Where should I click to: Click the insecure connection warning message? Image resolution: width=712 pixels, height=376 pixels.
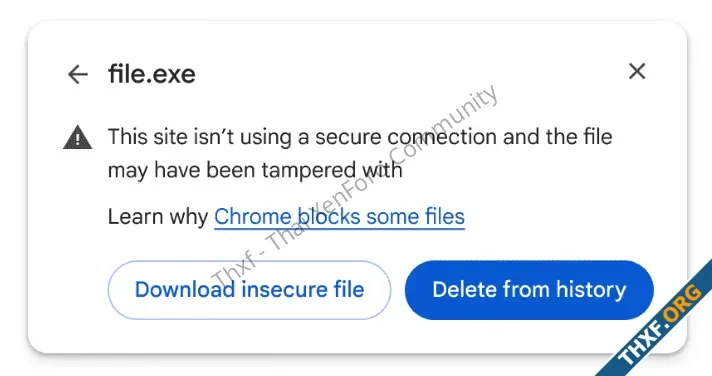[360, 153]
